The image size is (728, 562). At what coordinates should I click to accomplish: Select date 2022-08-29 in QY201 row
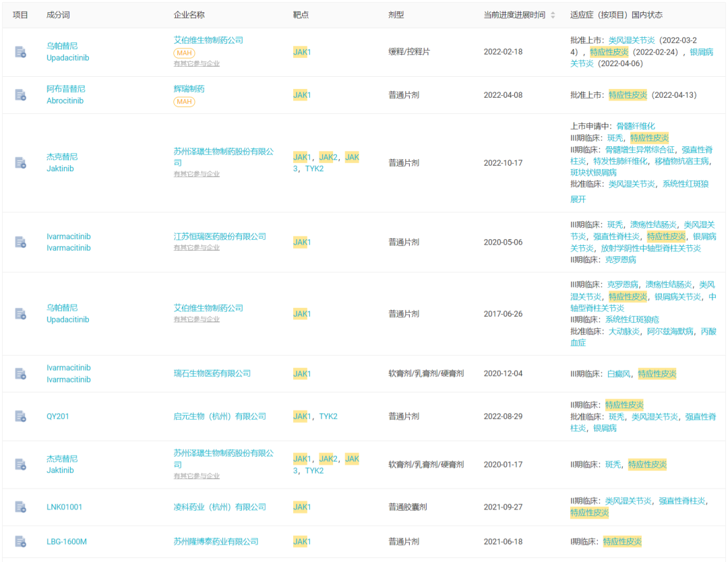click(503, 416)
